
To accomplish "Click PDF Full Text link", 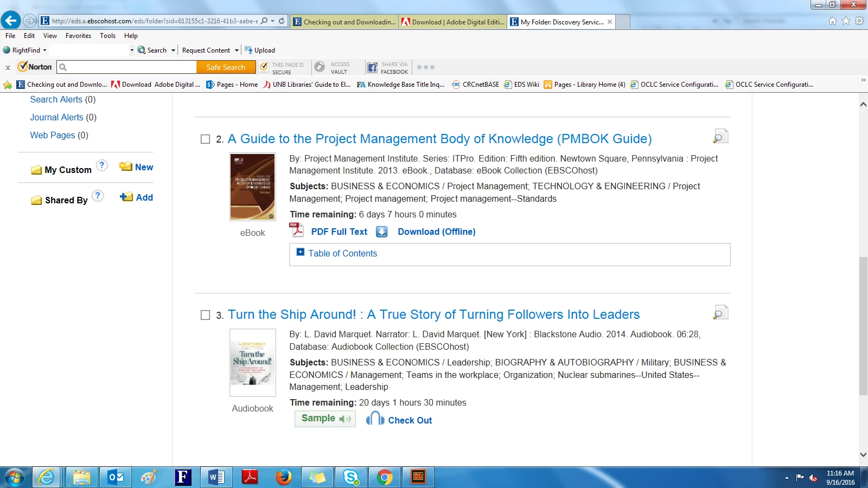I will 339,232.
